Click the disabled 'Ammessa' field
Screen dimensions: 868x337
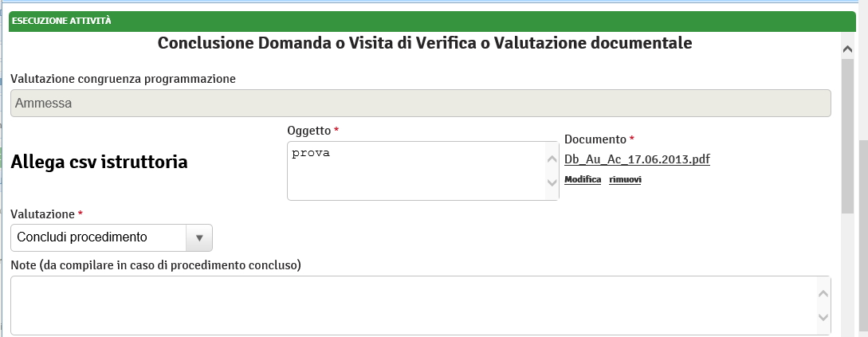(x=420, y=104)
